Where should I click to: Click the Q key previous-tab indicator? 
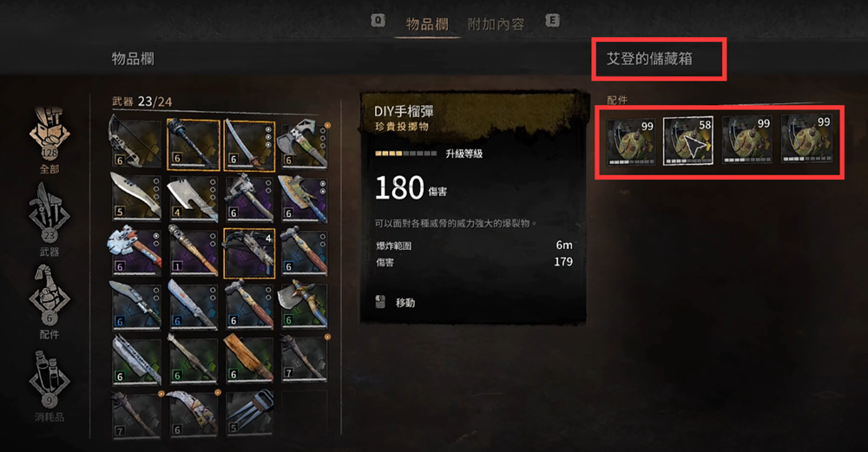[378, 21]
